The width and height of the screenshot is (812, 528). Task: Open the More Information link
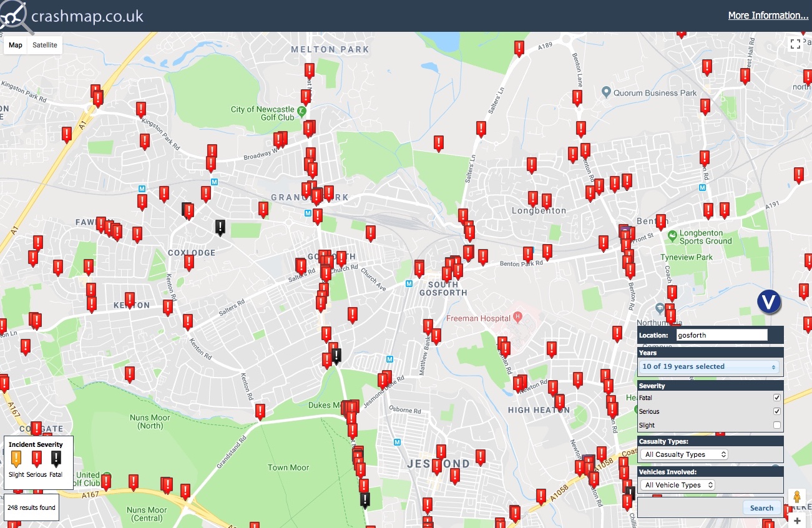click(768, 16)
